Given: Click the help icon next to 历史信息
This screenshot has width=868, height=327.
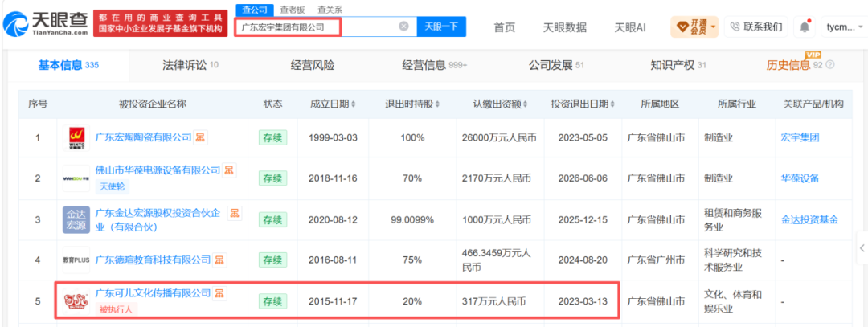Looking at the screenshot, I should click(x=829, y=65).
